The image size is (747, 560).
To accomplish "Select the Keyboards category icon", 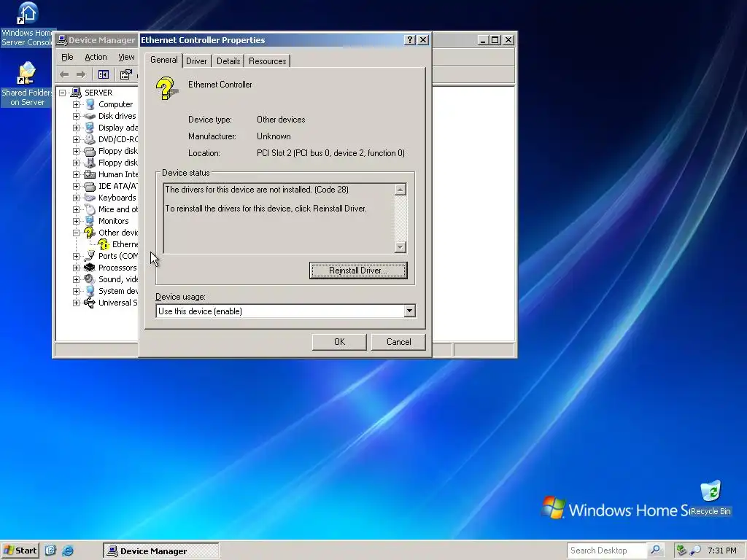I will [x=90, y=198].
